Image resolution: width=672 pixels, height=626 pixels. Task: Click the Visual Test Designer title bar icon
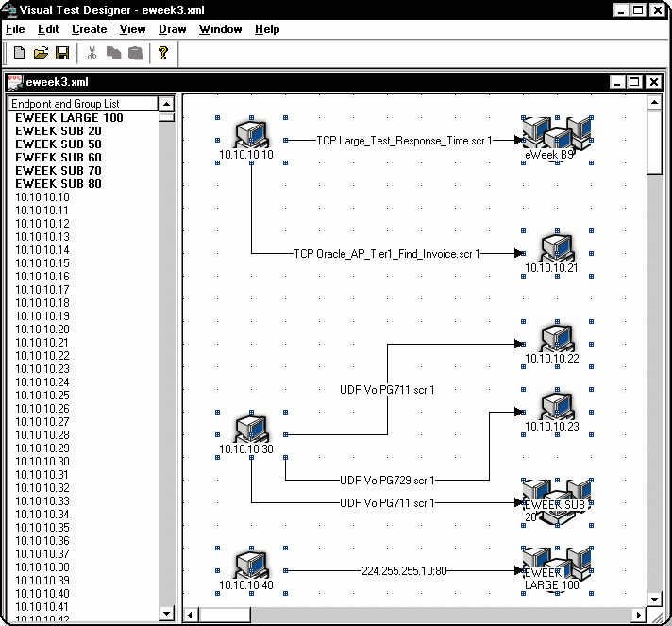click(9, 9)
